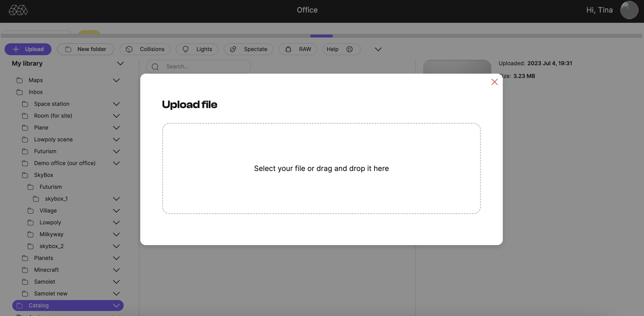The width and height of the screenshot is (644, 316).
Task: Click the Collisions cube icon button
Action: (145, 49)
